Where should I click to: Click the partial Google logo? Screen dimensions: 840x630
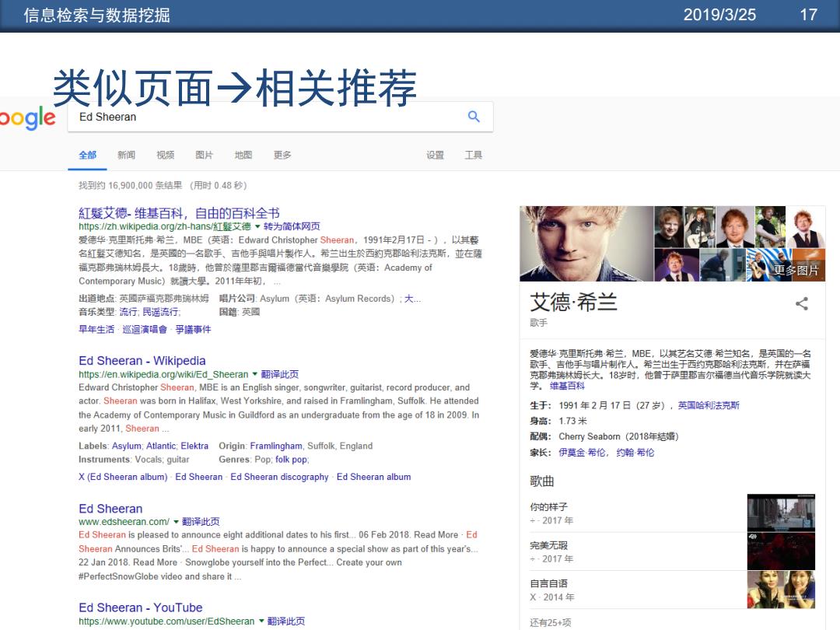28,118
